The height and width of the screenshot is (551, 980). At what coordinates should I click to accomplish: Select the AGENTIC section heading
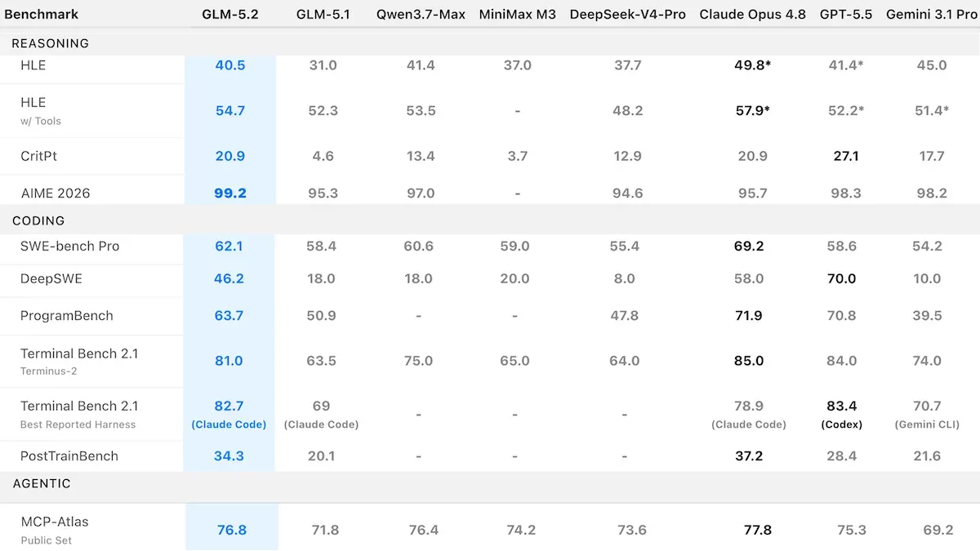[42, 483]
